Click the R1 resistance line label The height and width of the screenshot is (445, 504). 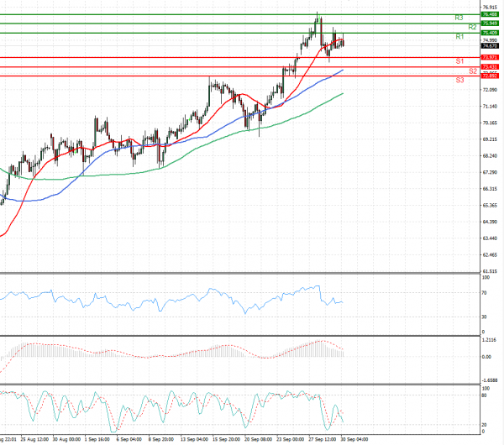(459, 37)
